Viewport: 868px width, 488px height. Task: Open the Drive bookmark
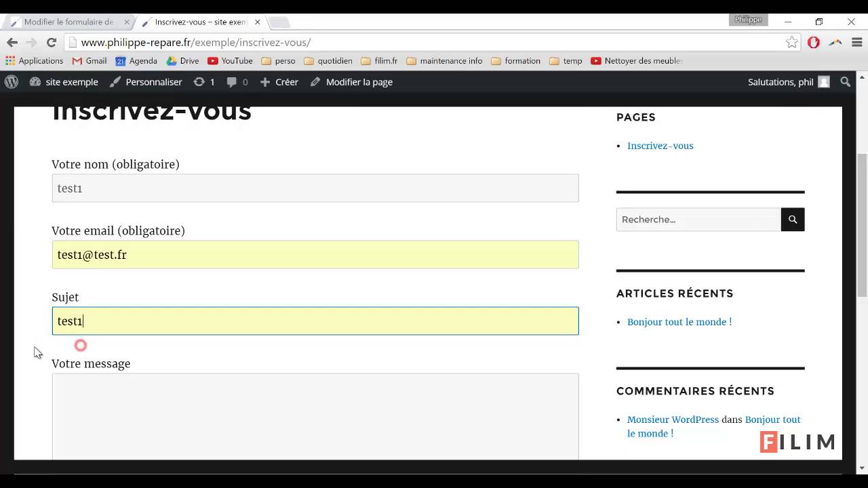point(183,61)
